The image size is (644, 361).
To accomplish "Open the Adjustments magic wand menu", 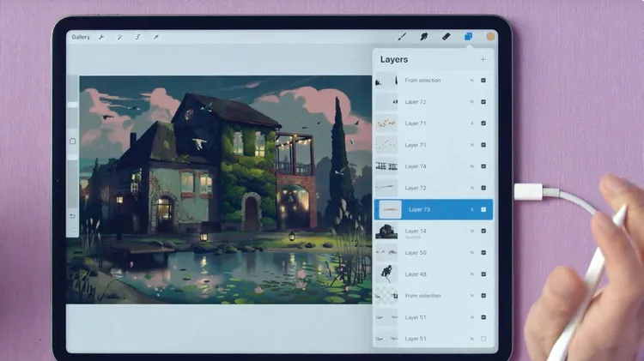I will tap(119, 38).
